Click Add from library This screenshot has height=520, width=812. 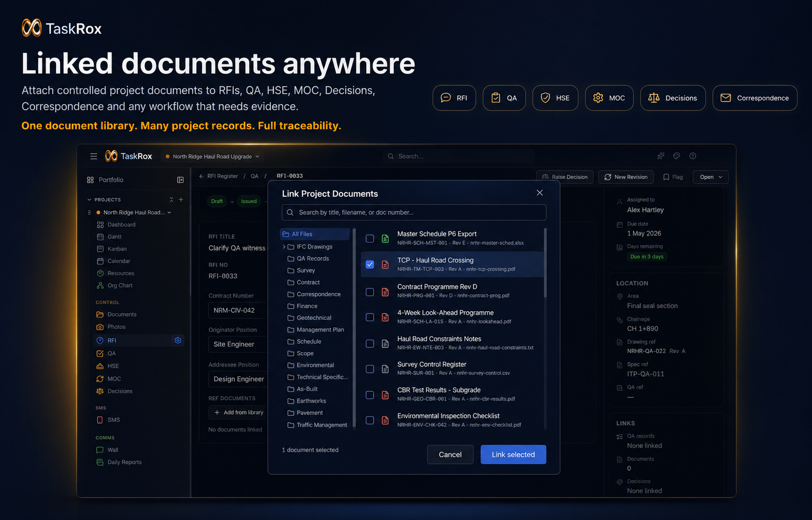[238, 413]
